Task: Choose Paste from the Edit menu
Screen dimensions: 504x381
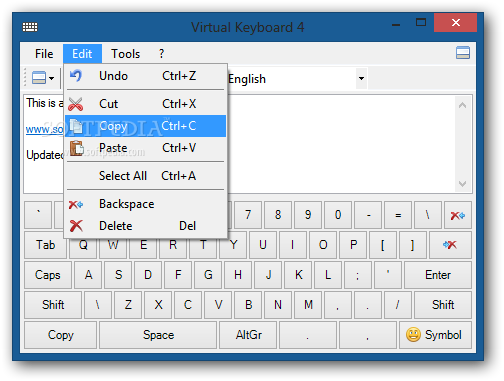Action: tap(146, 148)
